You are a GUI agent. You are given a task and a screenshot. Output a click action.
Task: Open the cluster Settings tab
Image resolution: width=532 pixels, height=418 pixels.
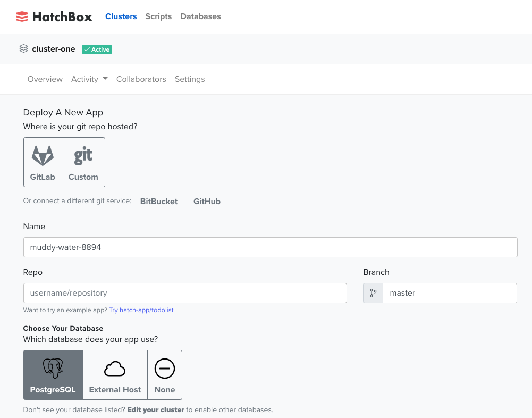[x=190, y=79]
